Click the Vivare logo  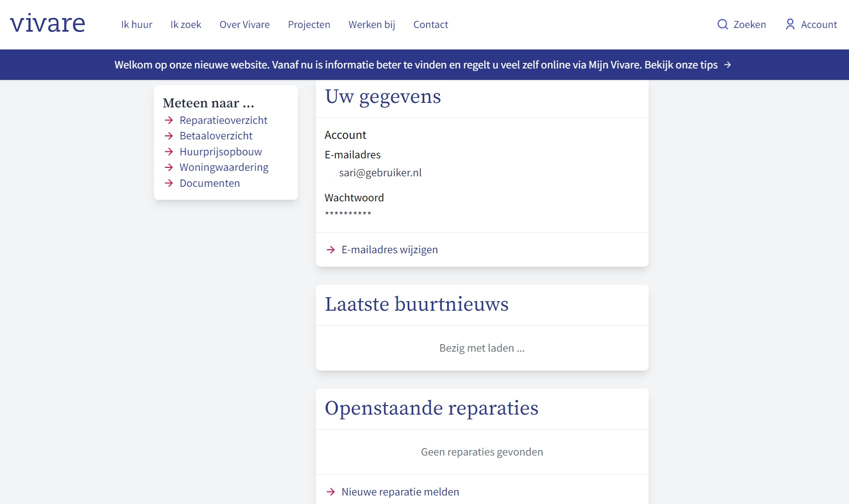pos(47,24)
